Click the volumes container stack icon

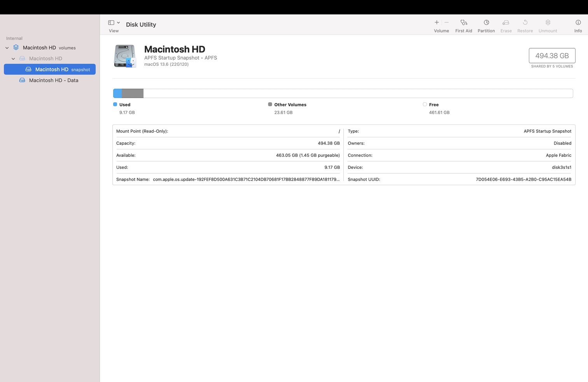pyautogui.click(x=16, y=47)
